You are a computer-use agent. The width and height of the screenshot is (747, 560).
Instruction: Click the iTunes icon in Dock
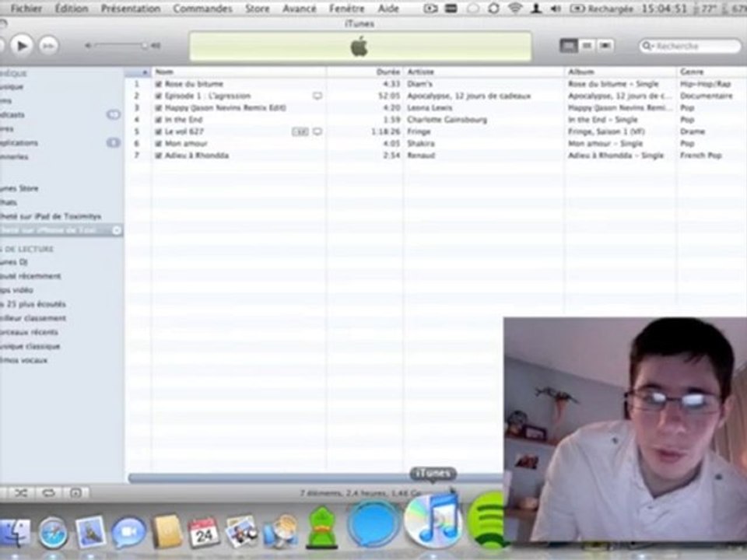tap(433, 520)
